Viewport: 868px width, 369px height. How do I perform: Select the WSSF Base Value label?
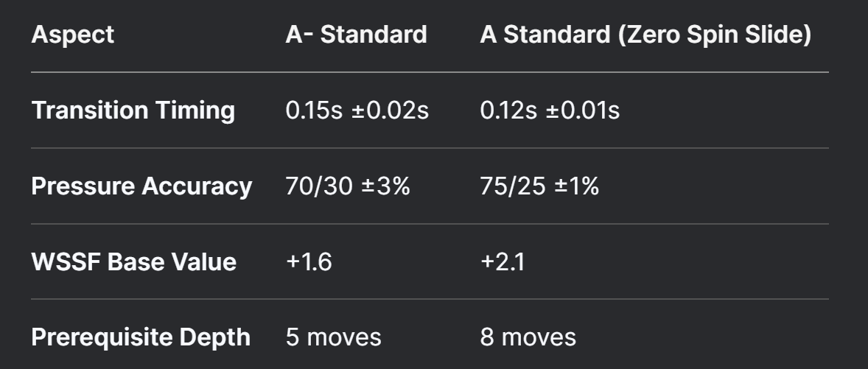pyautogui.click(x=134, y=261)
